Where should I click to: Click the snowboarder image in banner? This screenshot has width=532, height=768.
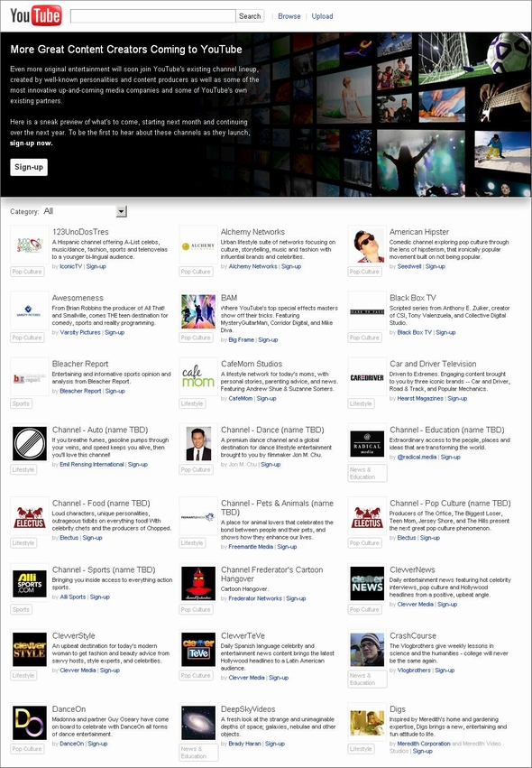click(x=502, y=151)
